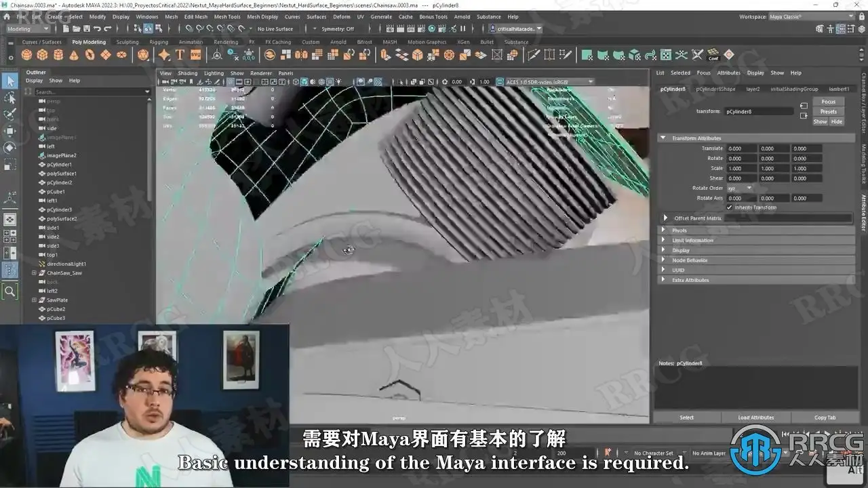
Task: Expand the ChainSaw_Saw group in Outliner
Action: [34, 273]
